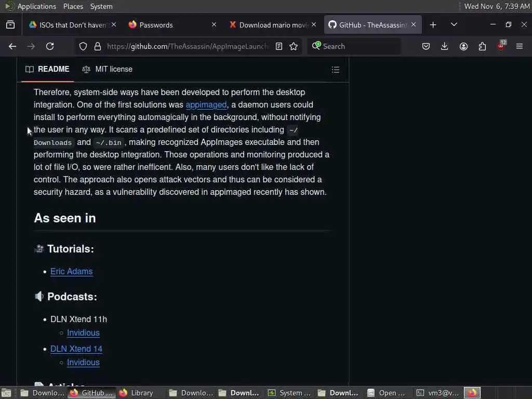Switch to Download mario movie tab

point(272,25)
